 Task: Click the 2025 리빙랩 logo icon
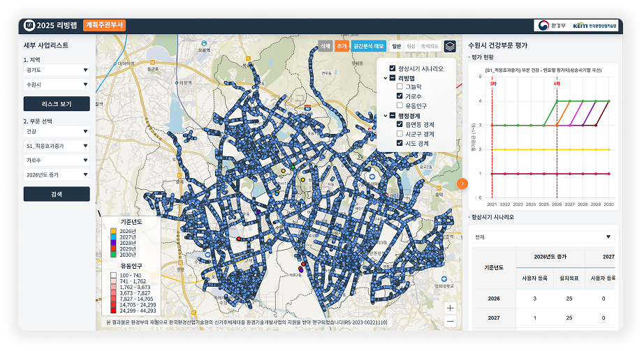tap(29, 25)
